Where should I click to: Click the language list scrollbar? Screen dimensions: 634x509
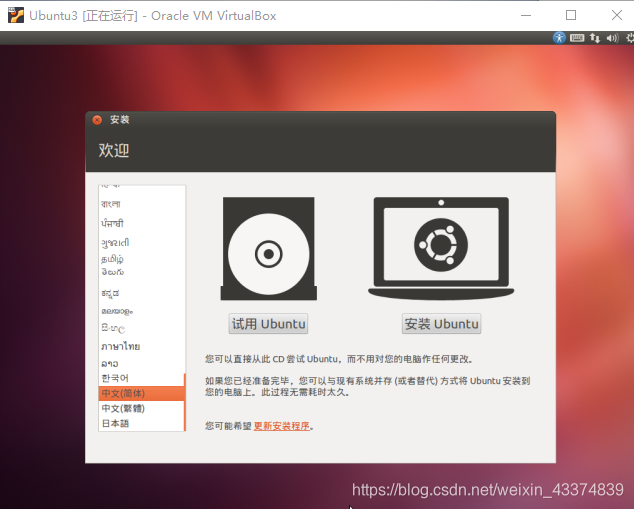point(185,402)
